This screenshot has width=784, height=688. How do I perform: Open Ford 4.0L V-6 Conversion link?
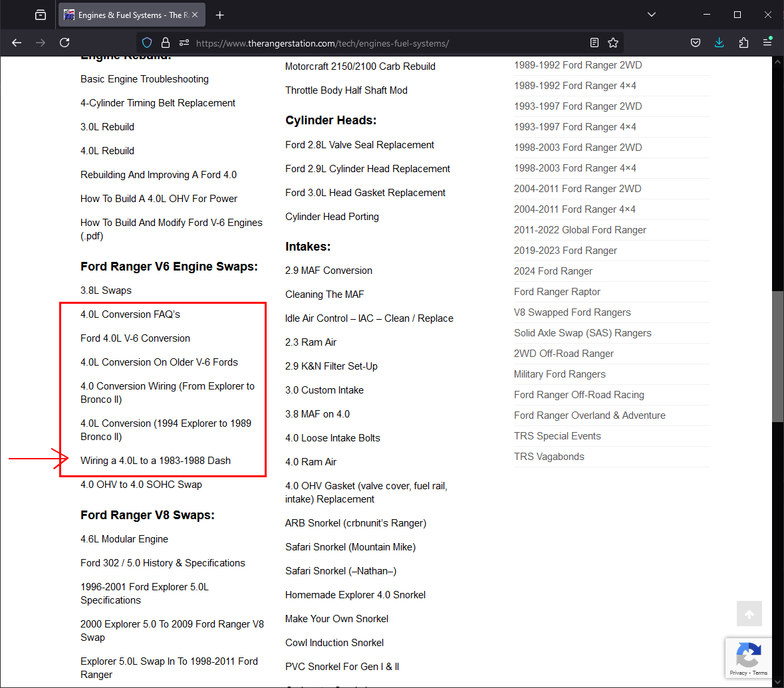(136, 338)
